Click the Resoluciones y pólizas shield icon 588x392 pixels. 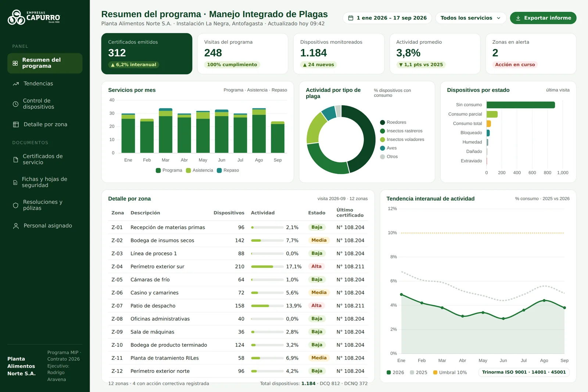15,205
